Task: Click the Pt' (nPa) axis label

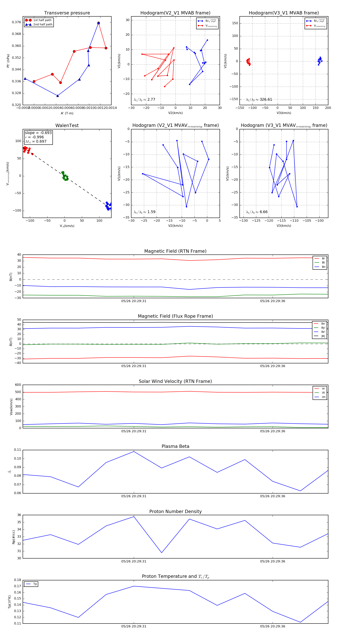Action: [x=8, y=61]
